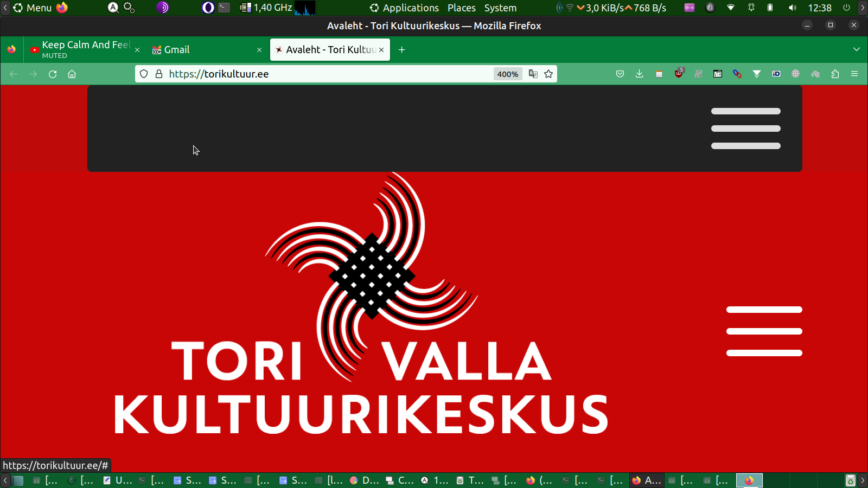Open the trash icon in bottom panel
This screenshot has height=488, width=868.
pyautogui.click(x=851, y=480)
